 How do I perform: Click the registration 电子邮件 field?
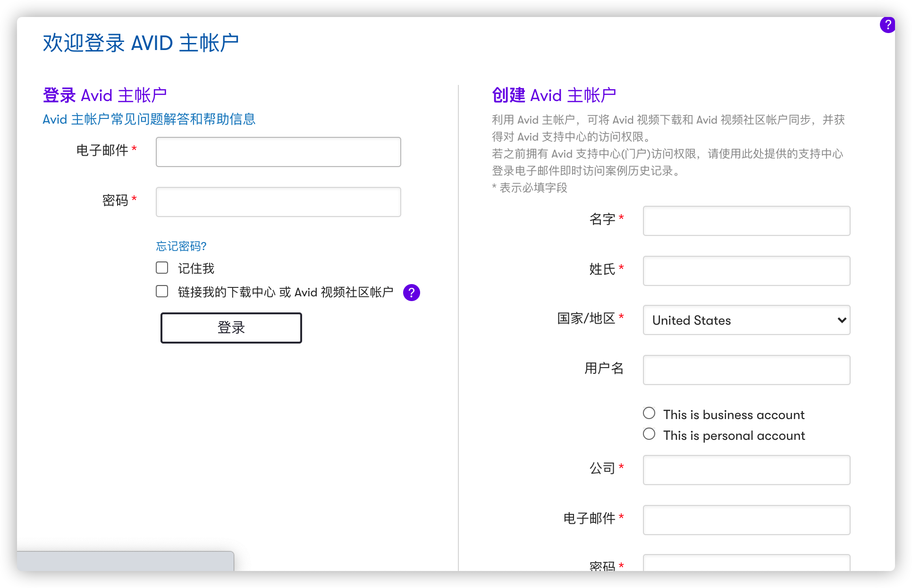point(746,520)
